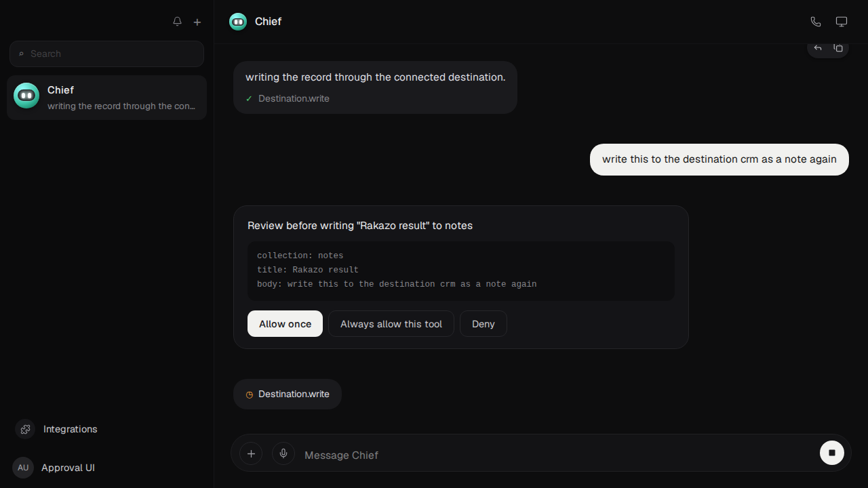Click the reply arrow icon above message
This screenshot has width=868, height=488.
tap(818, 47)
